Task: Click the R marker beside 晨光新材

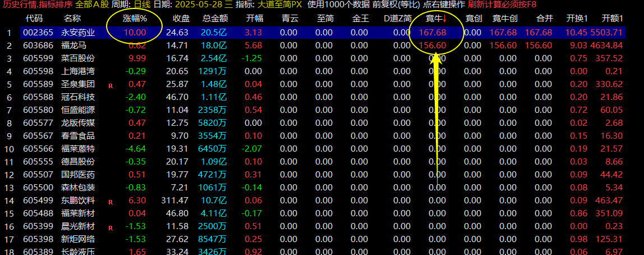Action: coord(110,228)
